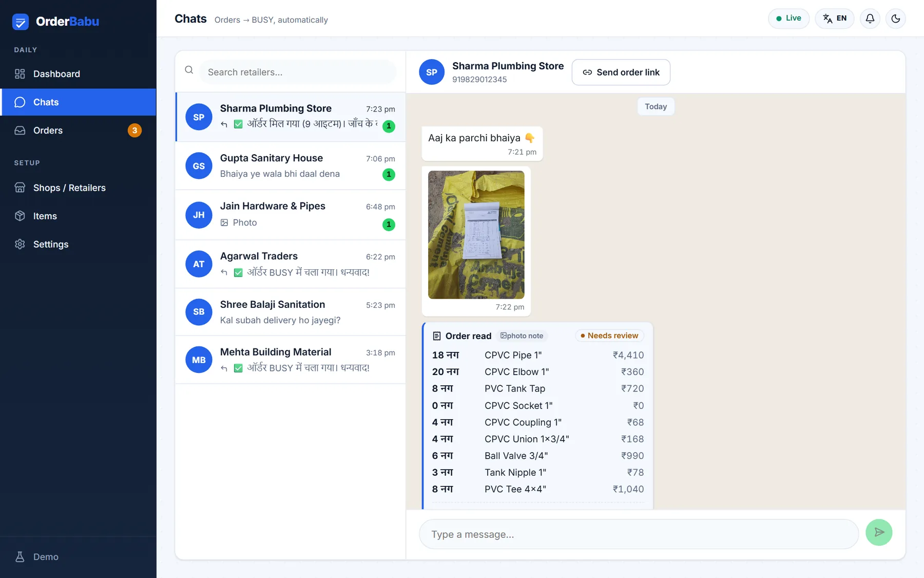Select the Ball Valve 3/4" order line
Viewport: 924px width, 578px height.
[538, 456]
